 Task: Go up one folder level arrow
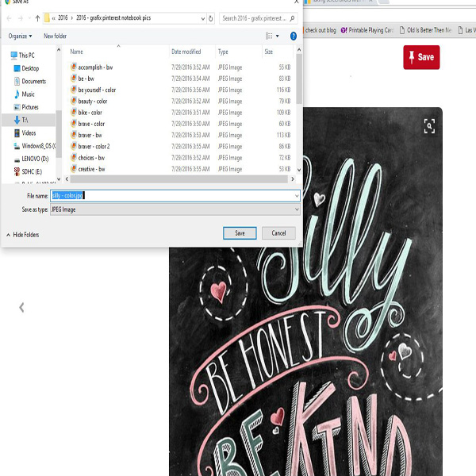pyautogui.click(x=37, y=18)
